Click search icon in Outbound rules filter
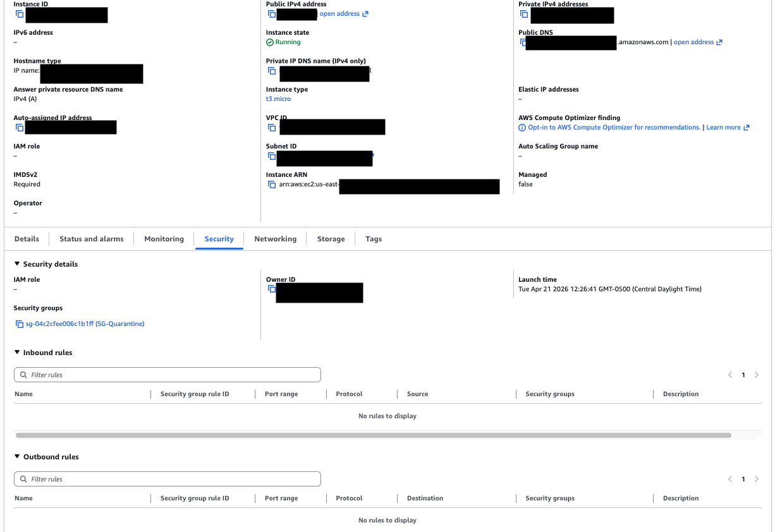The height and width of the screenshot is (532, 775). (x=23, y=479)
